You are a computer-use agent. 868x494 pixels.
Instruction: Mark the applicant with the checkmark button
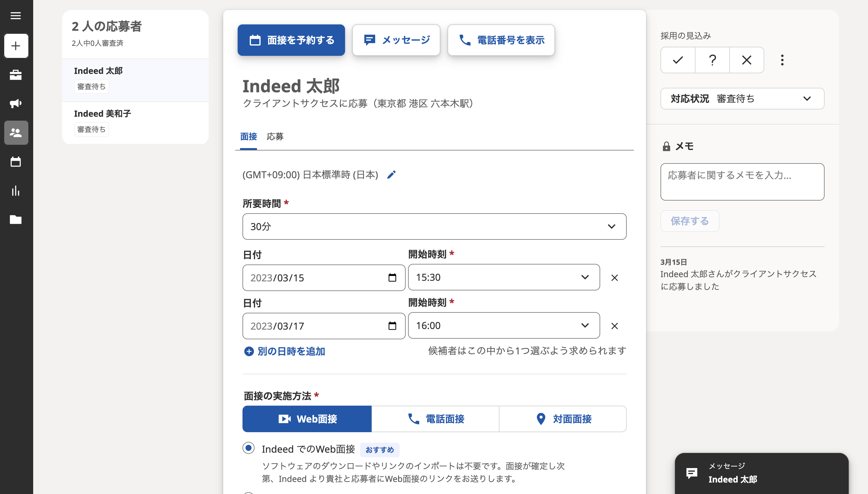[x=678, y=60]
